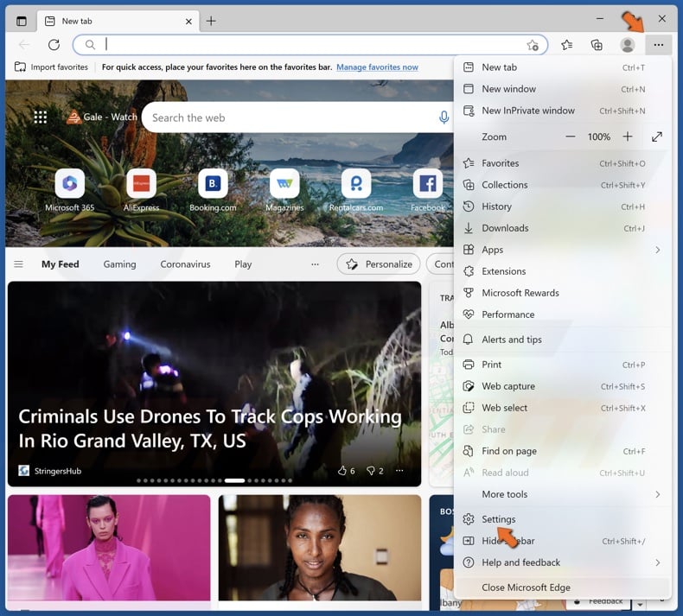Expand Help and feedback submenu
683x616 pixels.
click(562, 562)
